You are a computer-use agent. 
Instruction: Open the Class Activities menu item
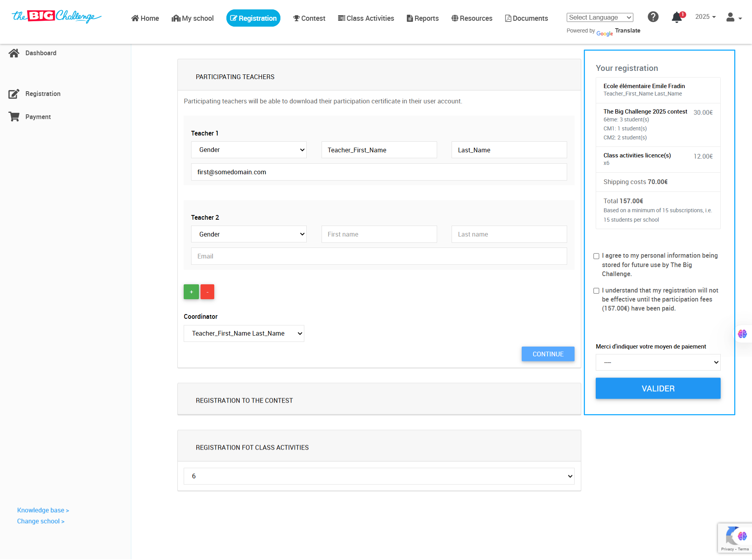pos(366,18)
